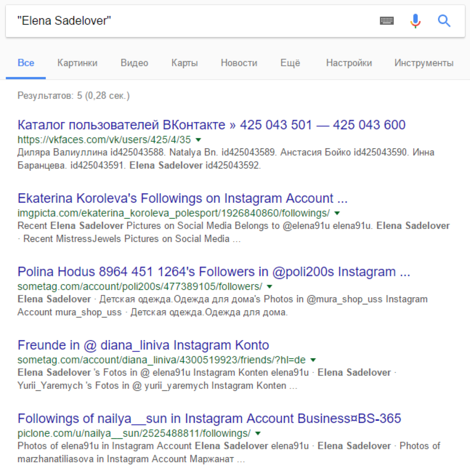
Task: Open the on-screen keyboard icon
Action: pos(387,21)
